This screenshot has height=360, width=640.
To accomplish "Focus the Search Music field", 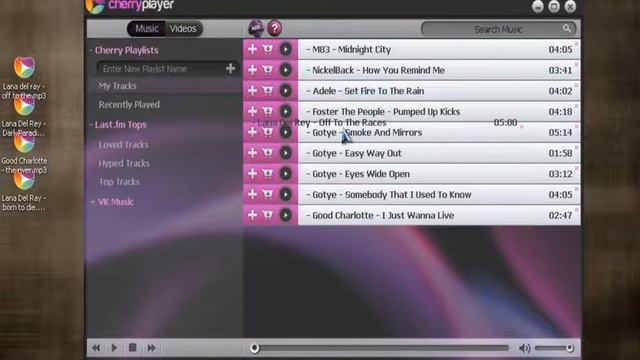I will [498, 29].
